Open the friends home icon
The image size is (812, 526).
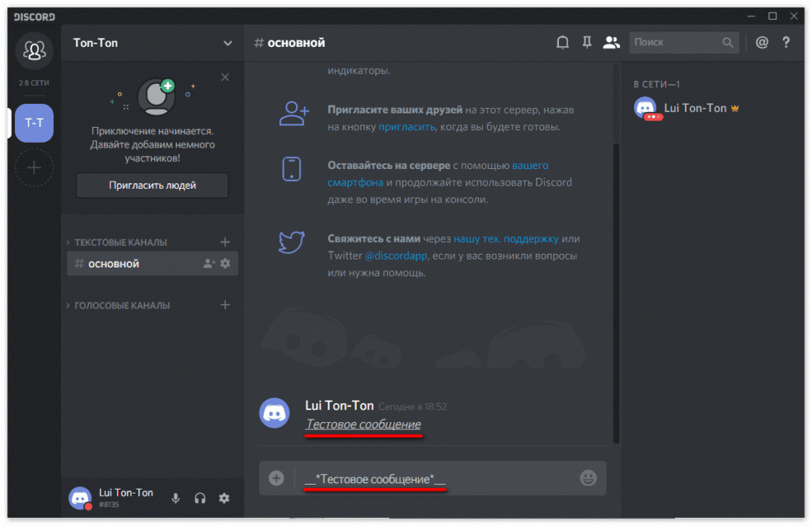click(x=34, y=50)
